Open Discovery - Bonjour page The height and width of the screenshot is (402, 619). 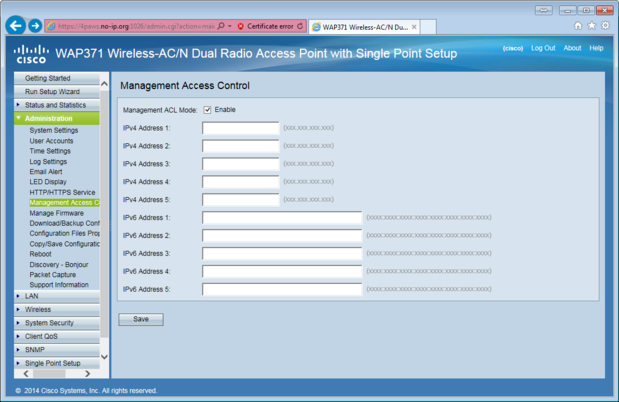59,265
